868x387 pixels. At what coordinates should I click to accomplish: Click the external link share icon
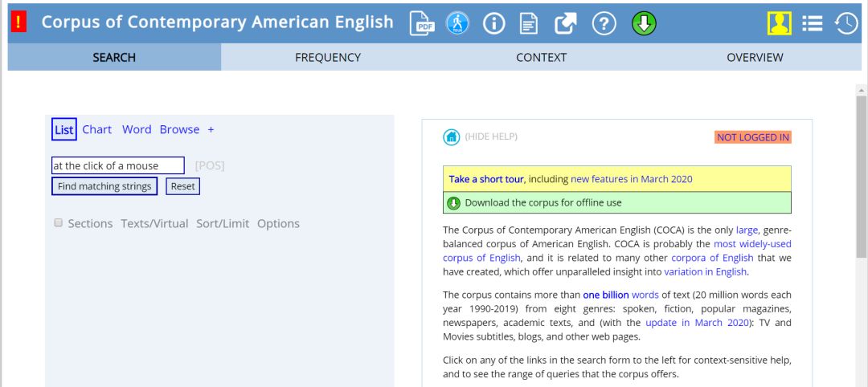coord(566,23)
